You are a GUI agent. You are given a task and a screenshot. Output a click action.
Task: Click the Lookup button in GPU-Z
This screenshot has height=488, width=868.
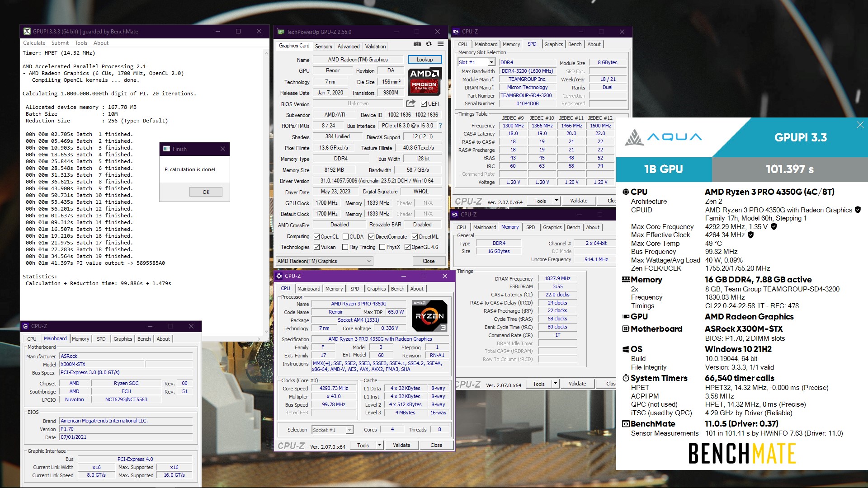coord(425,60)
